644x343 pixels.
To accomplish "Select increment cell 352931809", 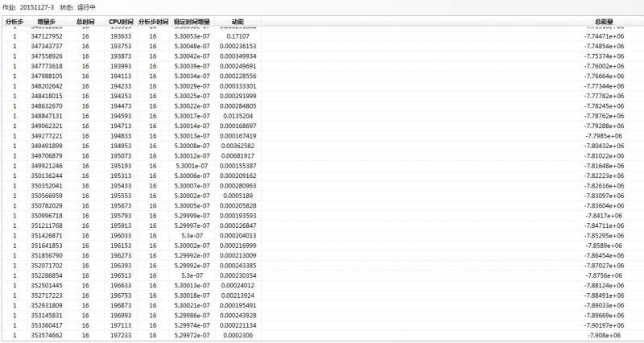I will click(x=47, y=305).
